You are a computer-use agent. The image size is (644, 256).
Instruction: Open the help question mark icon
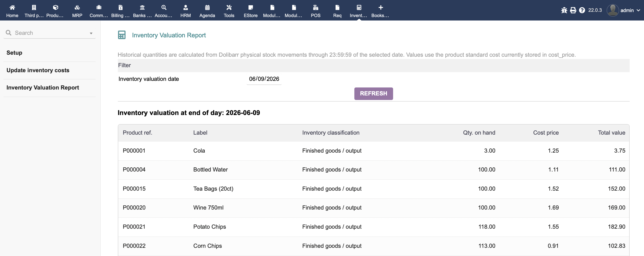click(x=582, y=10)
